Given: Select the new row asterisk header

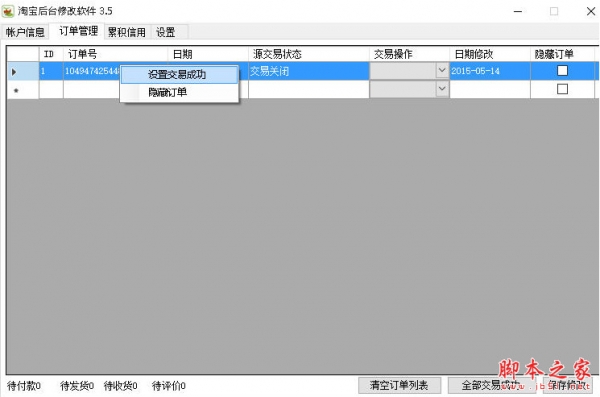Looking at the screenshot, I should 23,90.
